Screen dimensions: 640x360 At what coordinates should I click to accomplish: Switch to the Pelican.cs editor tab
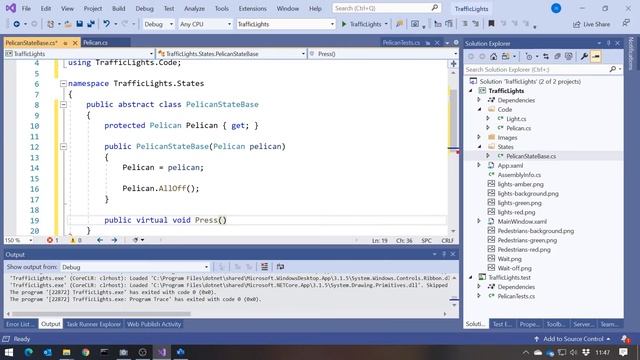click(96, 43)
